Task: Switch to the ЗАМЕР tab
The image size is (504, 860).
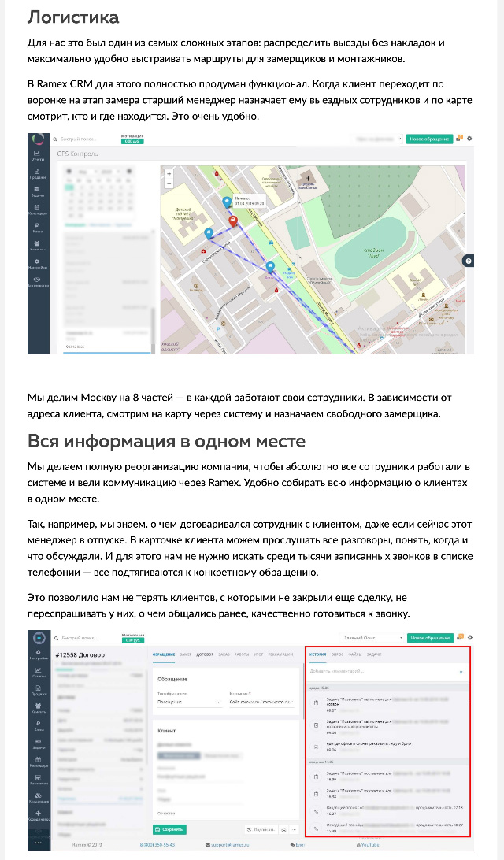Action: [x=185, y=654]
